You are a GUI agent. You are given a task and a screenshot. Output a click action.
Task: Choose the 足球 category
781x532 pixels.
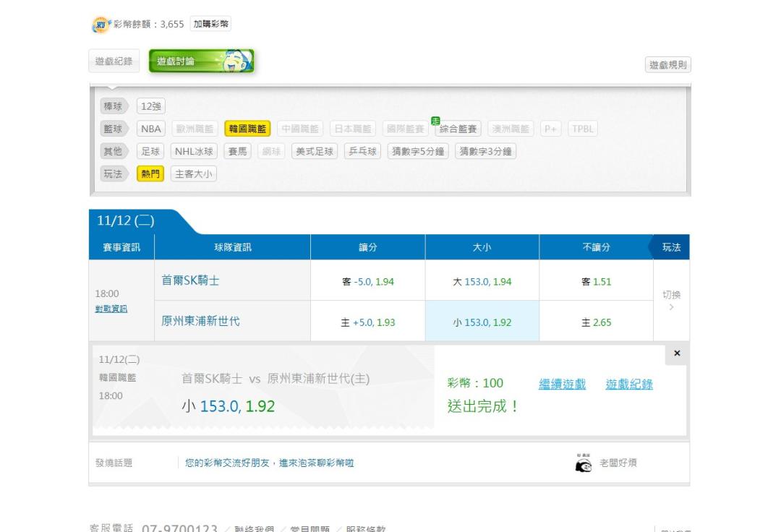click(151, 151)
